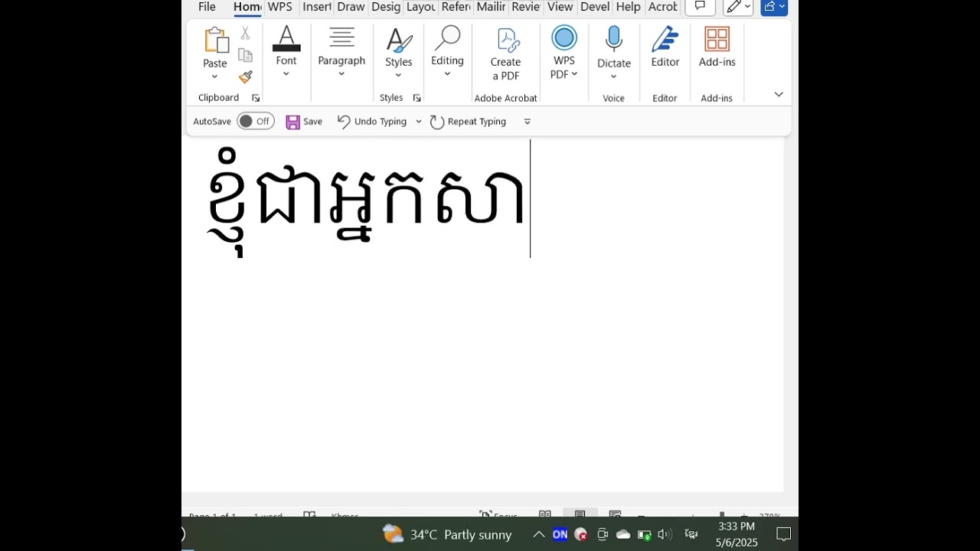Open Create a PDF from Adobe Acrobat
This screenshot has width=980, height=551.
coord(506,54)
